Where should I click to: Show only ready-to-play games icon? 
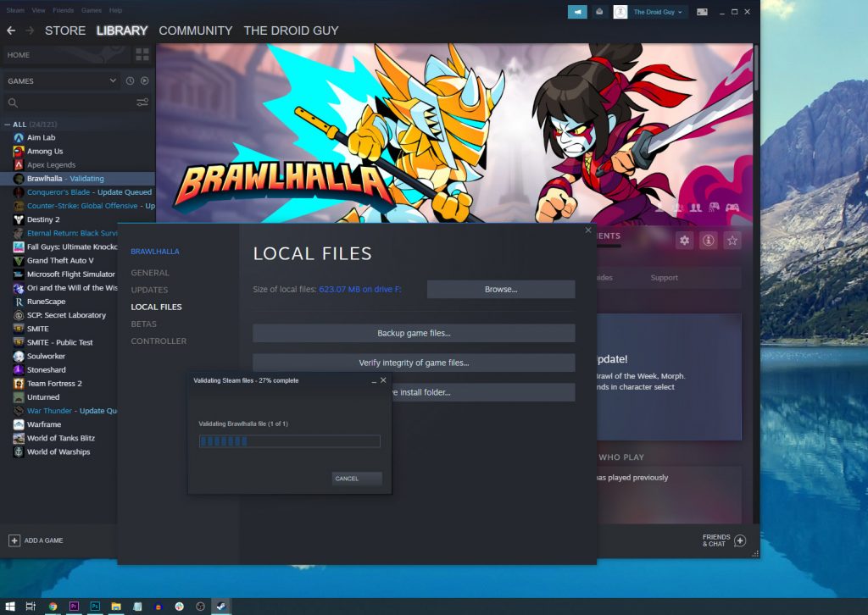click(144, 80)
